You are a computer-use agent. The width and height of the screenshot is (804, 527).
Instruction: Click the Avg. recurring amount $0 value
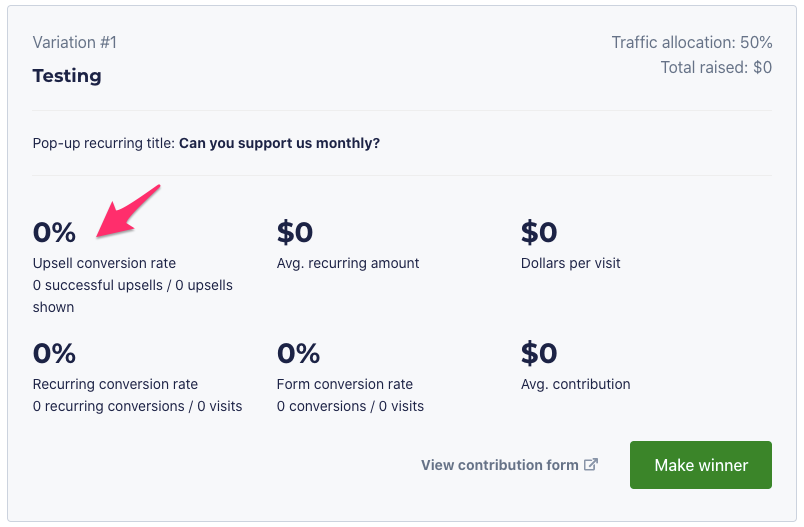coord(295,232)
